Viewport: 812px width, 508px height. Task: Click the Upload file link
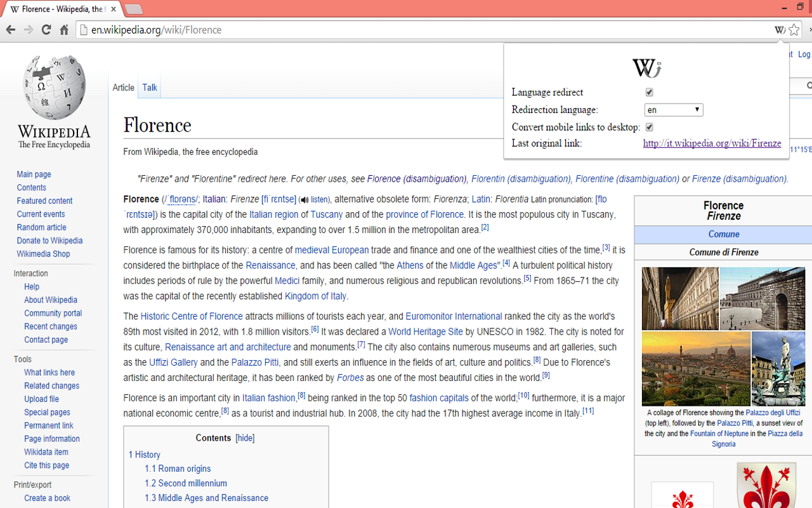(41, 399)
